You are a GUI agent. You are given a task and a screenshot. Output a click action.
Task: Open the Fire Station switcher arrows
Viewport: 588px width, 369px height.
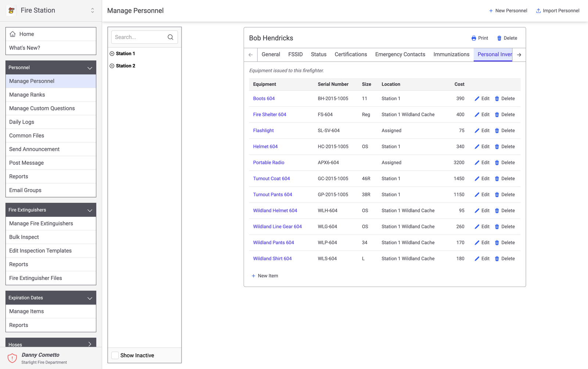point(93,11)
